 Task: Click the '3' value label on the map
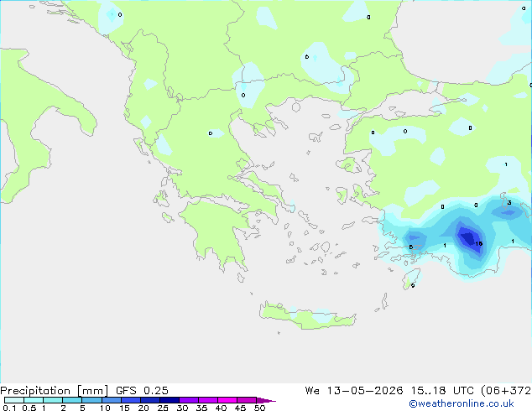coord(509,202)
